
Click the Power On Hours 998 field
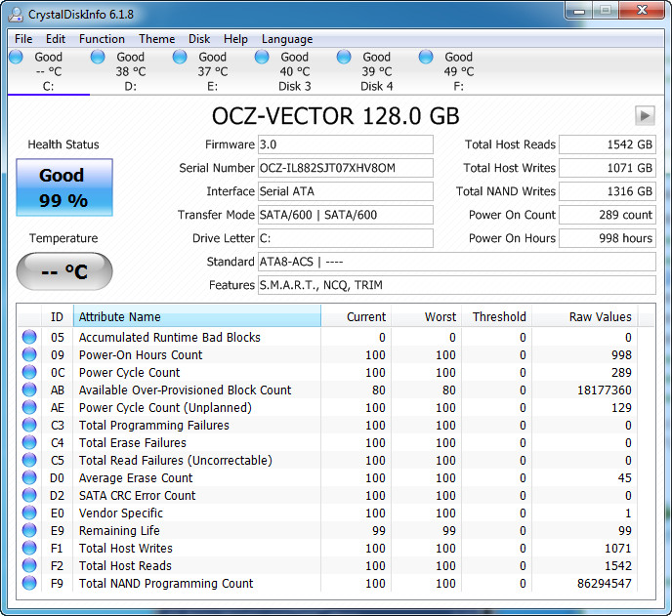pos(608,238)
